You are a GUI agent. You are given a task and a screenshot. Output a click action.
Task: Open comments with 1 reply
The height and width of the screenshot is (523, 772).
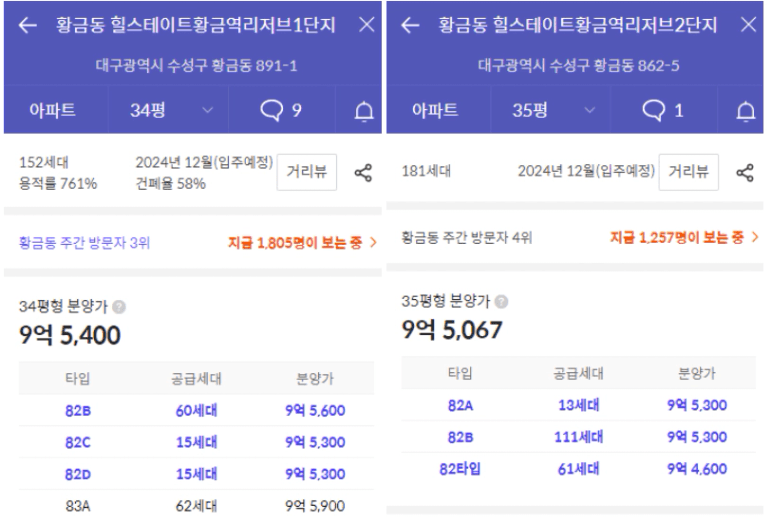(x=663, y=110)
